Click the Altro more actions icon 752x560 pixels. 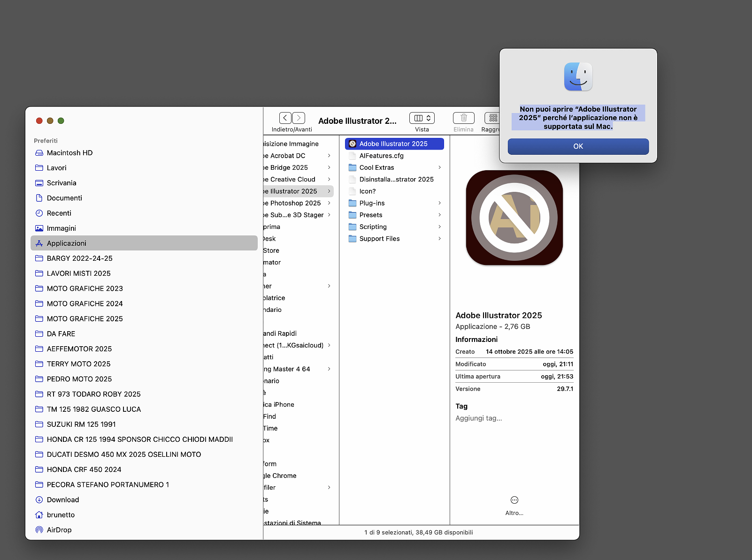pyautogui.click(x=514, y=500)
